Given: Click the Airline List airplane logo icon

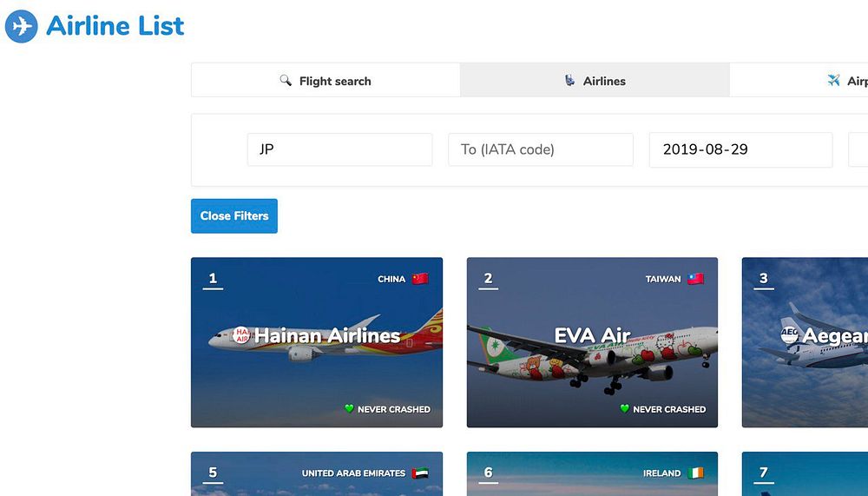Looking at the screenshot, I should 22,26.
